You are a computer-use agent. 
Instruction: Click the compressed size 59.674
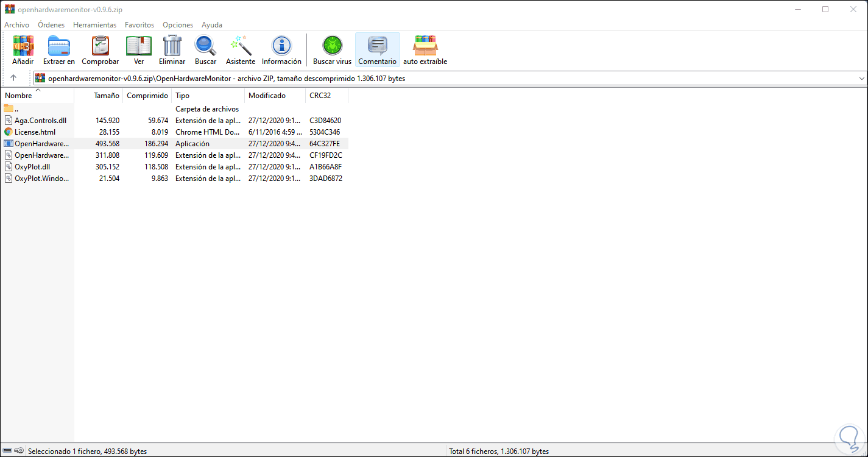158,121
